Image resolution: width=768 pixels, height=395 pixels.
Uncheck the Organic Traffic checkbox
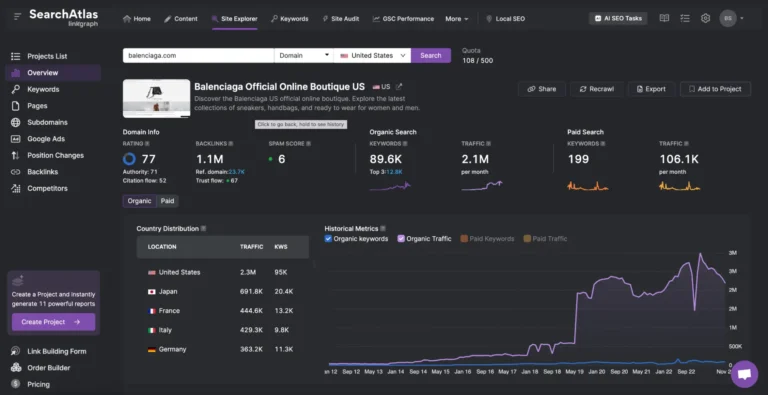tap(401, 239)
